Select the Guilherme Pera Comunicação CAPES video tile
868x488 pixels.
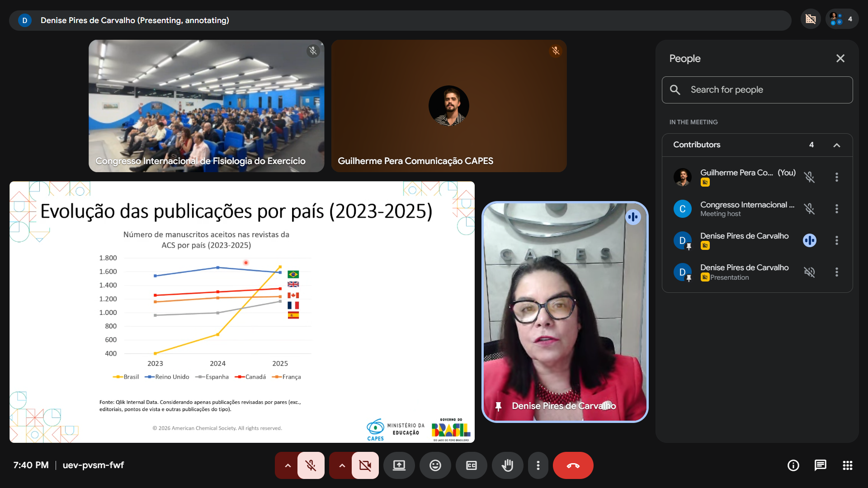[x=448, y=106]
